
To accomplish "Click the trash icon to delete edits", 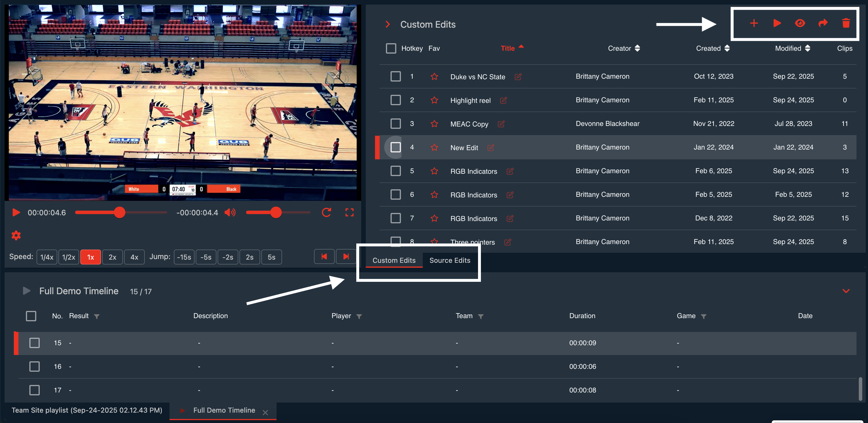I will pos(846,23).
